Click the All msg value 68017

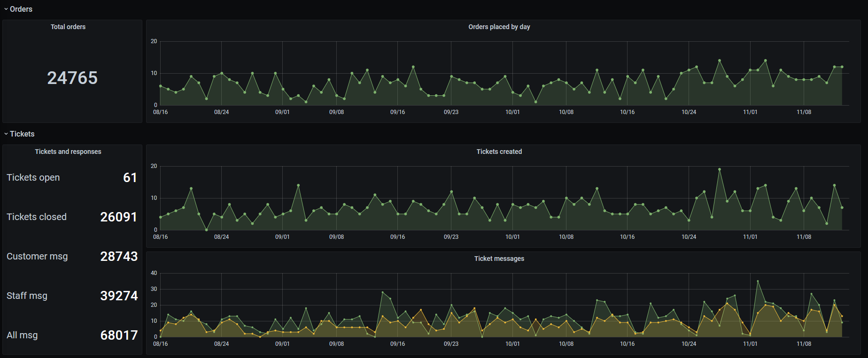[x=119, y=335]
